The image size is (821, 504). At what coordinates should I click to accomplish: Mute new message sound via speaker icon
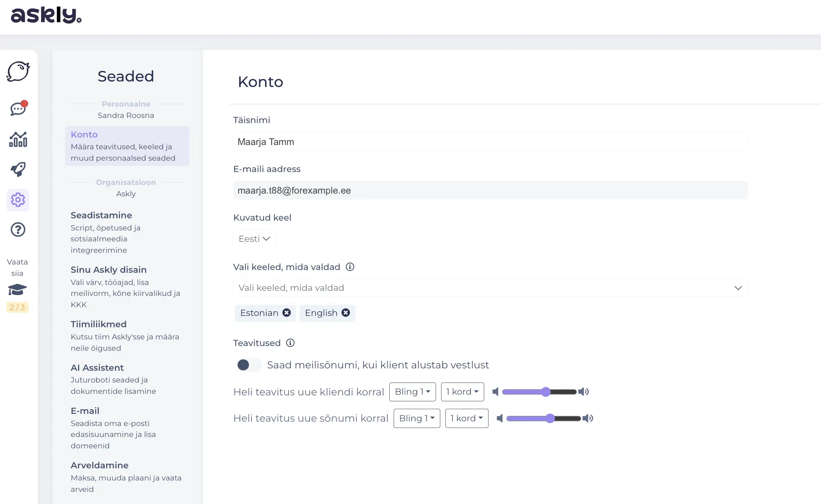(500, 418)
